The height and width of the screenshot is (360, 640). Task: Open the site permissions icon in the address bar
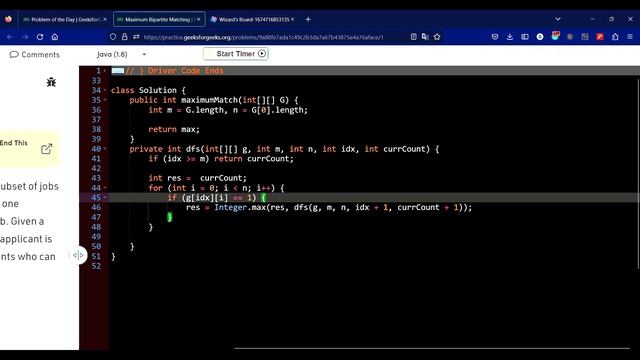click(136, 37)
